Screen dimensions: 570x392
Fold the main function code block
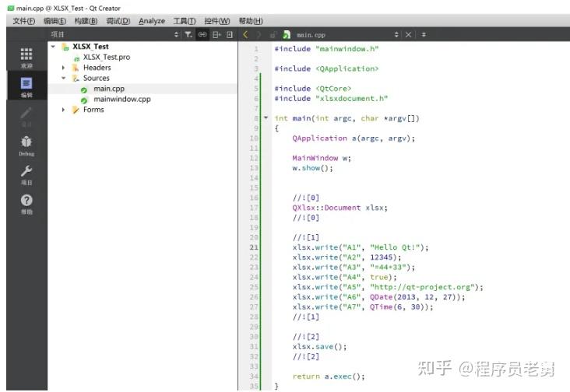coord(266,118)
